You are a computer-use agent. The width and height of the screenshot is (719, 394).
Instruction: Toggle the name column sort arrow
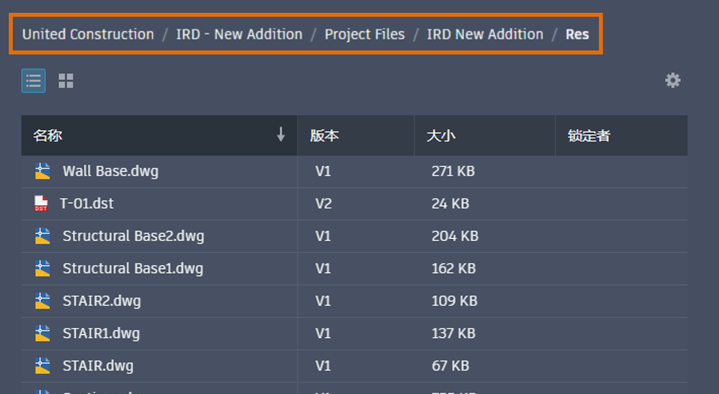pos(281,135)
